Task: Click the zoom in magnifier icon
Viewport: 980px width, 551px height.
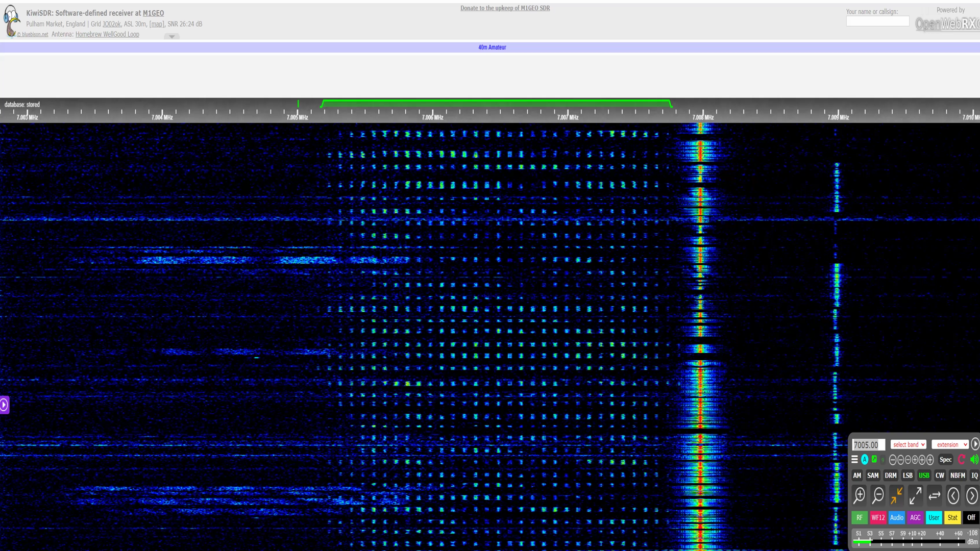Action: (860, 495)
